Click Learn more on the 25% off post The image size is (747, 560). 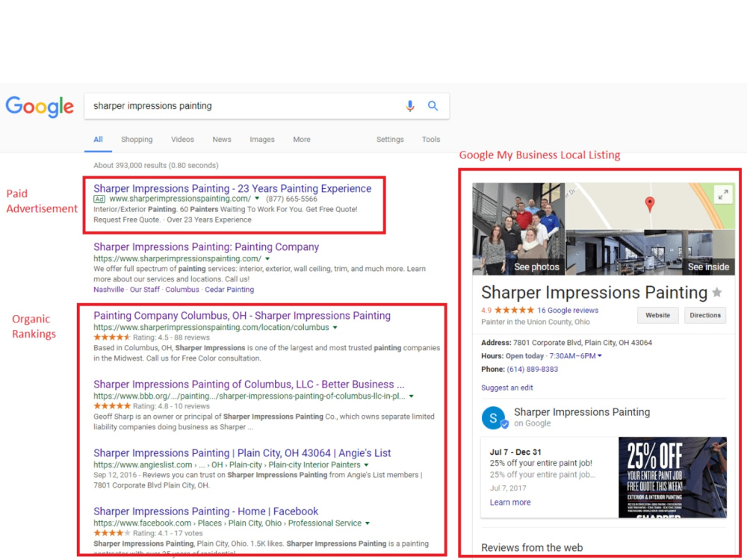pyautogui.click(x=510, y=503)
